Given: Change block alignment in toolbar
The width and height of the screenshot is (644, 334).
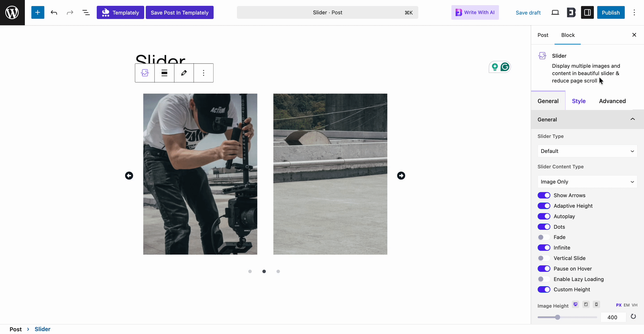Looking at the screenshot, I should [164, 73].
